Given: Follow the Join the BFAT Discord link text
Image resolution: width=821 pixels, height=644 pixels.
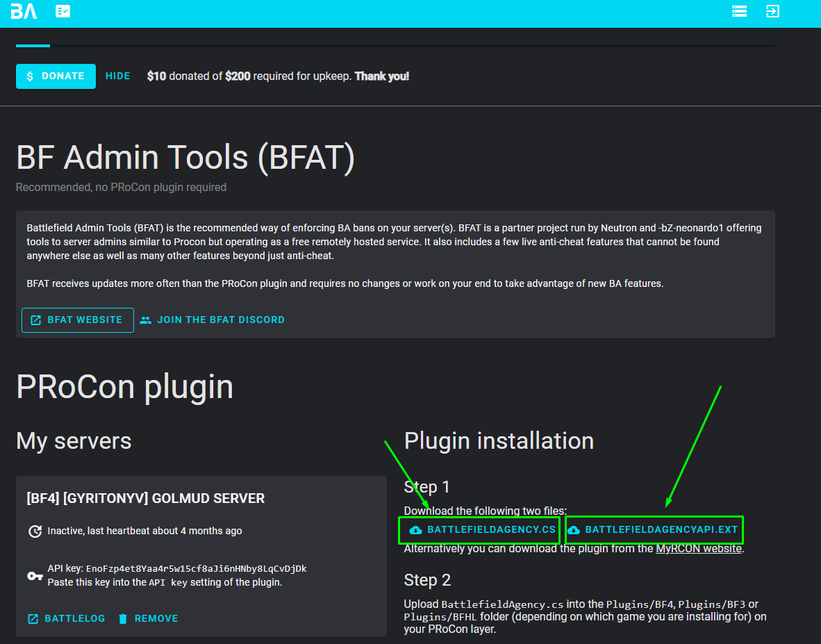Looking at the screenshot, I should (220, 320).
